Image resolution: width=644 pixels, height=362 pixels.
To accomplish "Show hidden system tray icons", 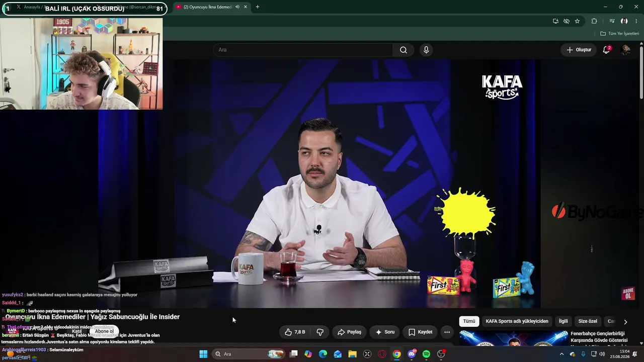I will pos(561,354).
